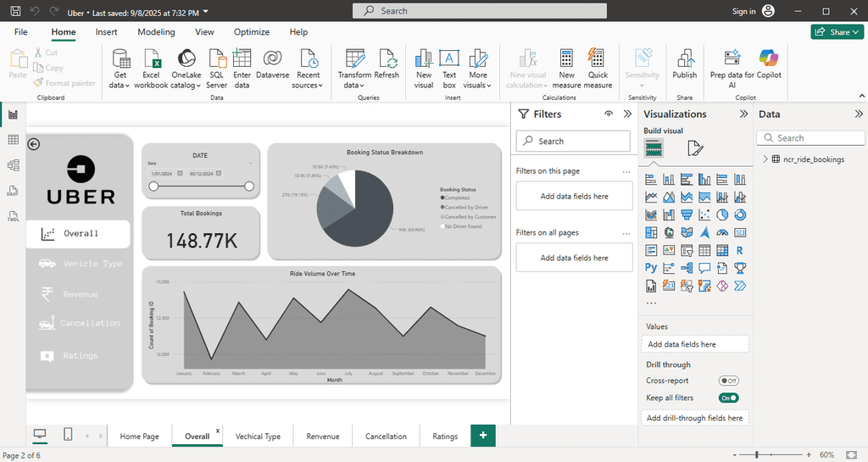Click the Refresh data icon
Viewport: 868px width, 462px height.
(x=387, y=59)
